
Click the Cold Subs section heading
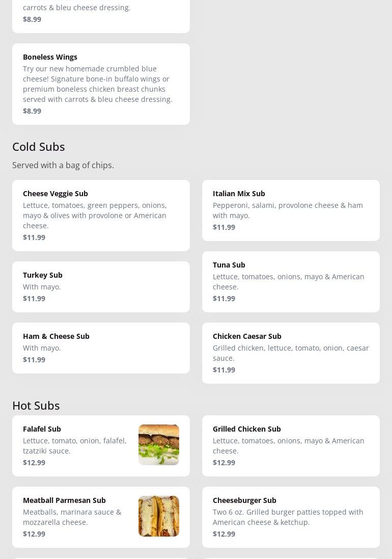(39, 147)
